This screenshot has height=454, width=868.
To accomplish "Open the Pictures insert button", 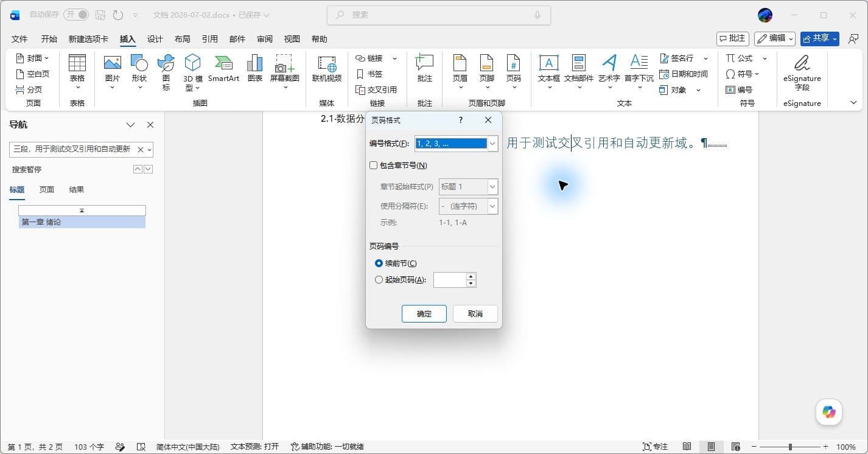I will [113, 72].
